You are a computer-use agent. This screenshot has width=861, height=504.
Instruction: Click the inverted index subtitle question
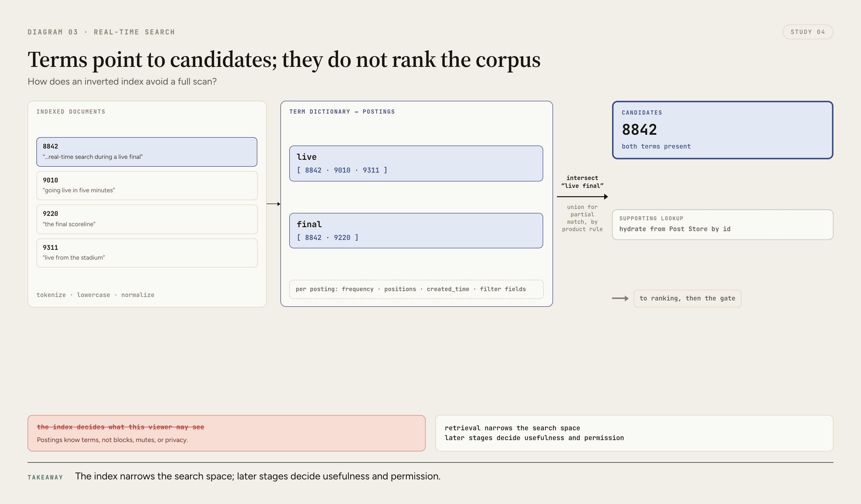point(122,82)
